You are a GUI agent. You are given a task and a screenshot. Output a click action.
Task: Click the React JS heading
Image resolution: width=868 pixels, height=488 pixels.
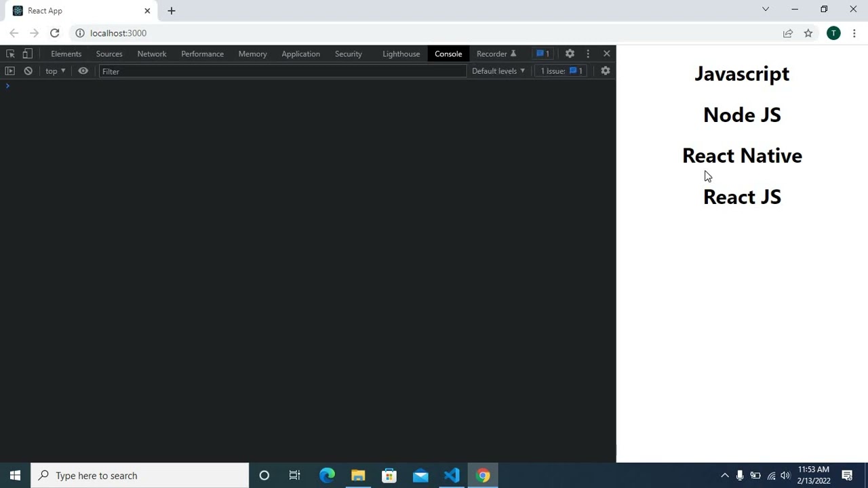pos(742,197)
